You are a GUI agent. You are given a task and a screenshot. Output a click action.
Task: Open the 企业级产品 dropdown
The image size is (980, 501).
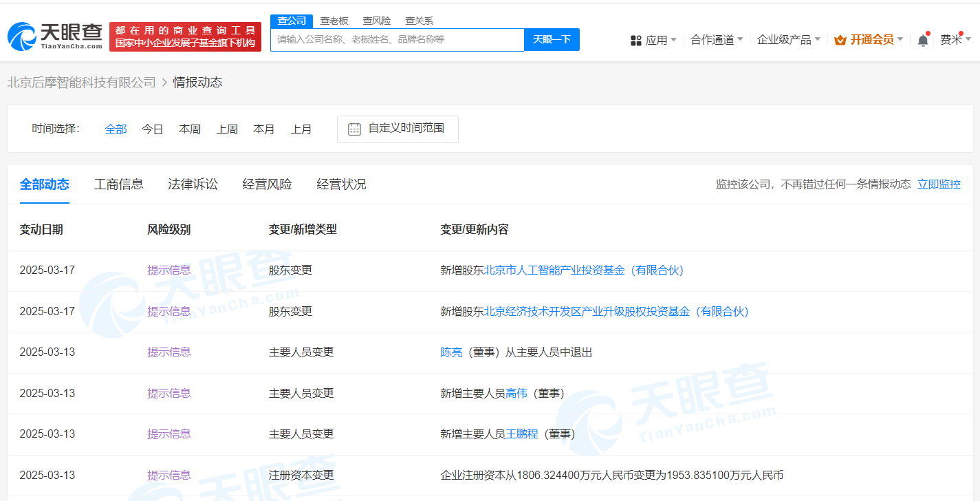tap(788, 40)
